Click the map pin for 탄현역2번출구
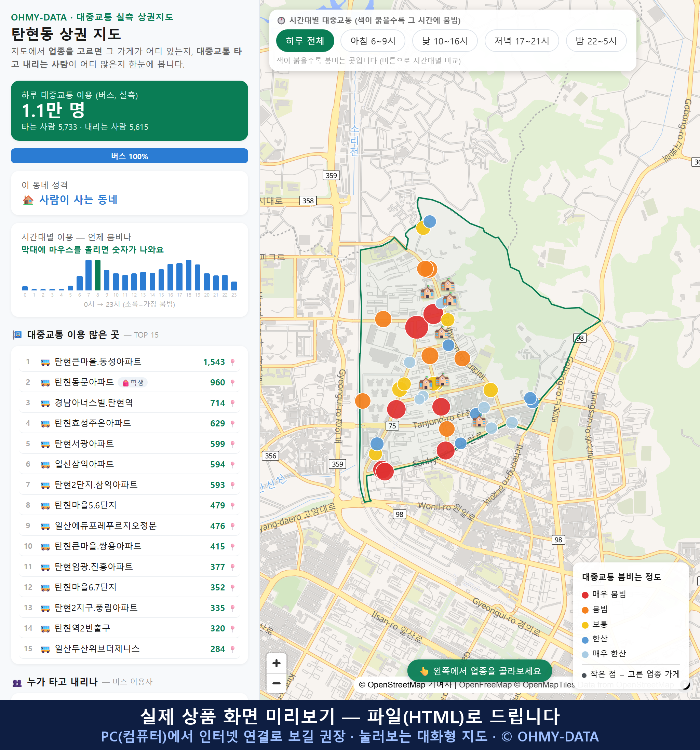The image size is (700, 750). click(x=232, y=628)
